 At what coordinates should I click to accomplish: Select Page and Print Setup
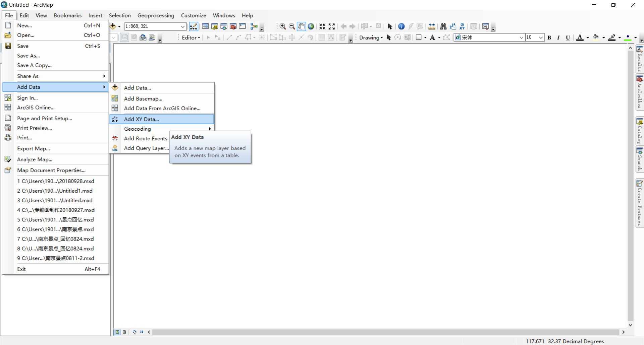55,118
